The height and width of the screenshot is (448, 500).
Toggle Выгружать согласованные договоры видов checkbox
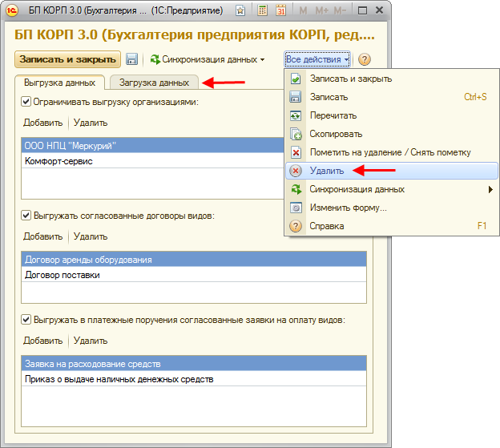tap(26, 216)
